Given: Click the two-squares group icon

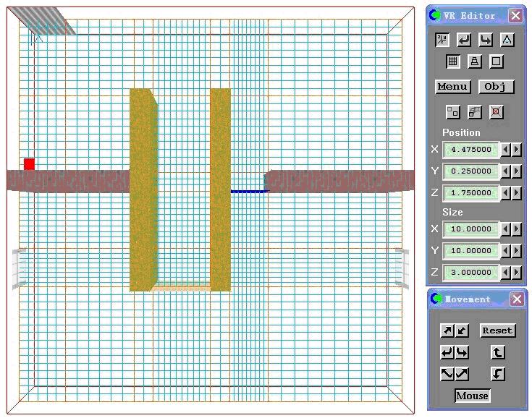Looking at the screenshot, I should coord(452,112).
